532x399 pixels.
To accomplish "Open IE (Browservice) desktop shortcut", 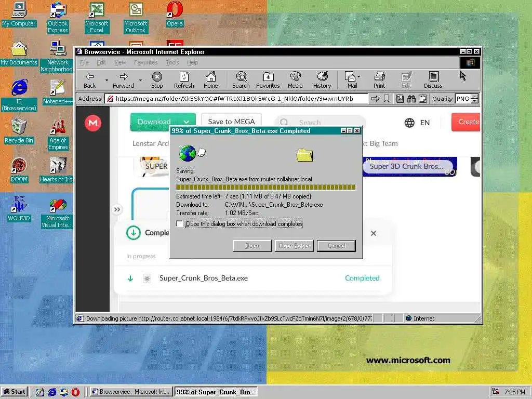I will (x=19, y=95).
